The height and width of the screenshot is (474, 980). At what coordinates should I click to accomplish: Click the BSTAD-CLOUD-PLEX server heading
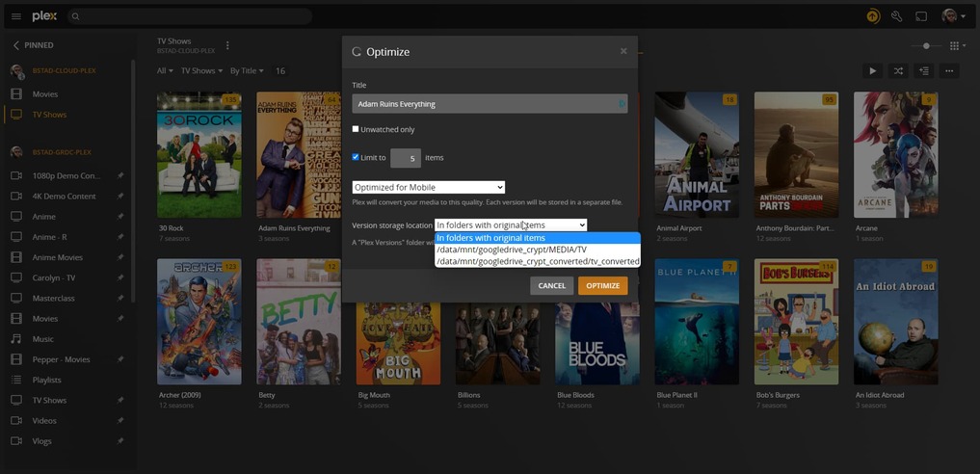click(64, 70)
